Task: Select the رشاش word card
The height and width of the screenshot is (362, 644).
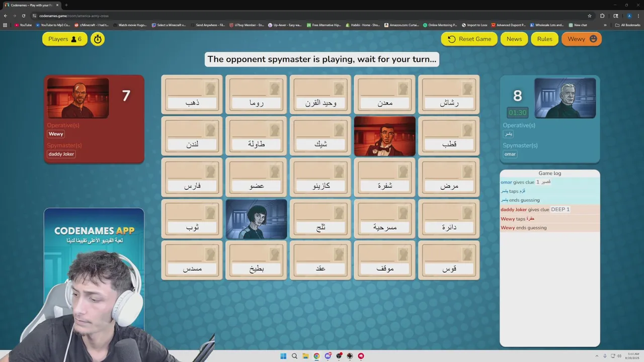Action: 449,95
